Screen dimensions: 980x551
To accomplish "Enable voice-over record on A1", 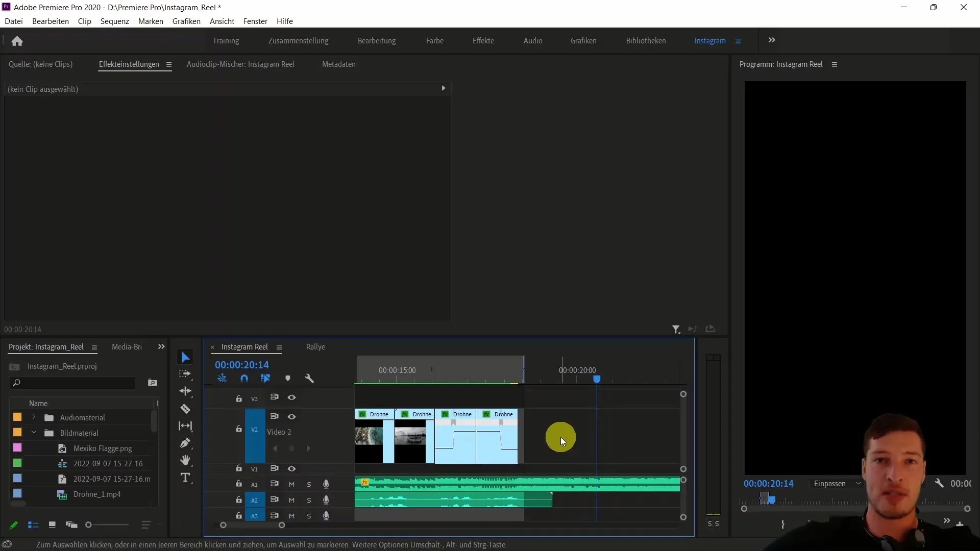I will (326, 484).
